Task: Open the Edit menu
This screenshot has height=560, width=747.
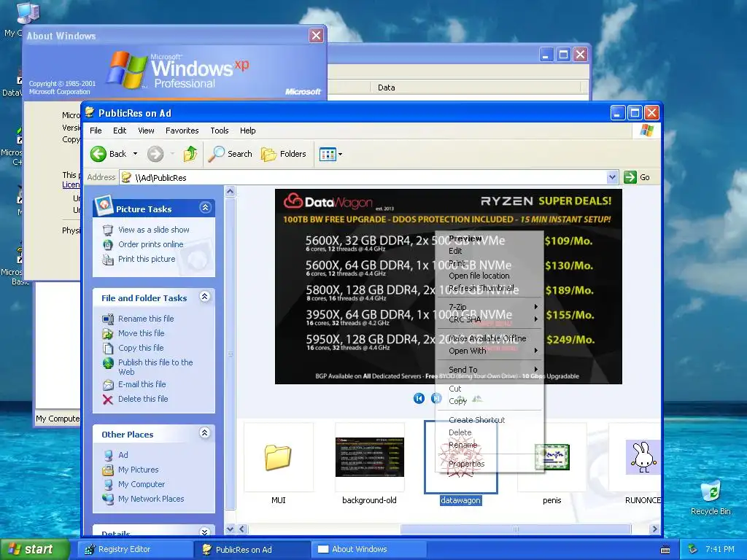Action: pyautogui.click(x=120, y=131)
